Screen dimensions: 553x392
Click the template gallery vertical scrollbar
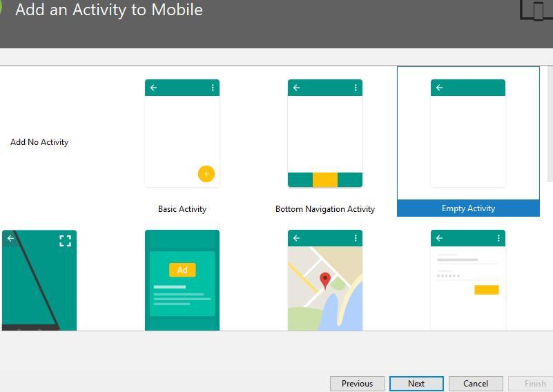550,124
